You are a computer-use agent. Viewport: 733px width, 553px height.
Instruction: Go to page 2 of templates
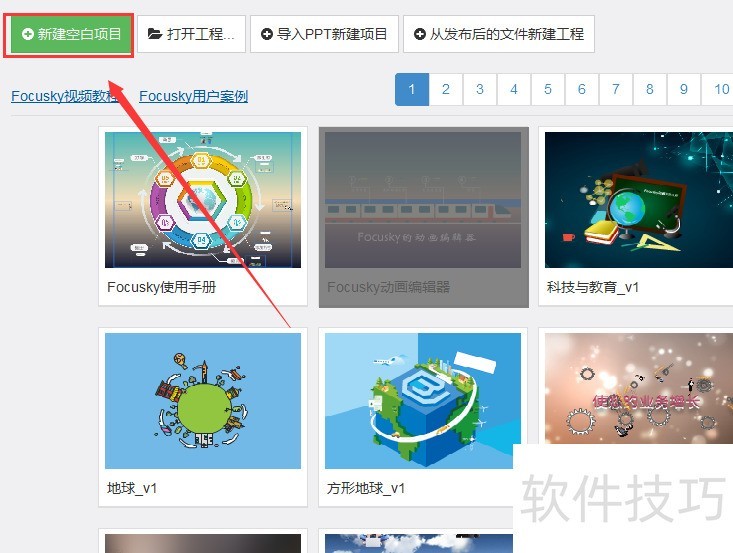[x=446, y=89]
